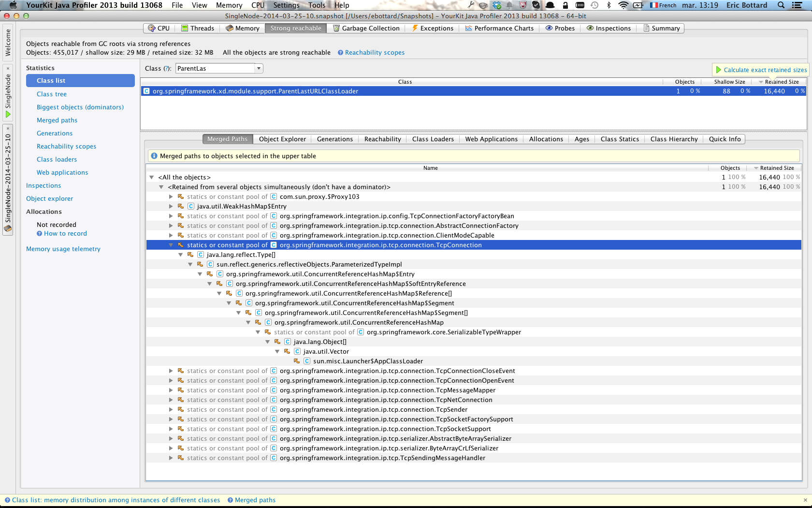
Task: Expand the TcpSendingMessageHandler row
Action: point(171,458)
